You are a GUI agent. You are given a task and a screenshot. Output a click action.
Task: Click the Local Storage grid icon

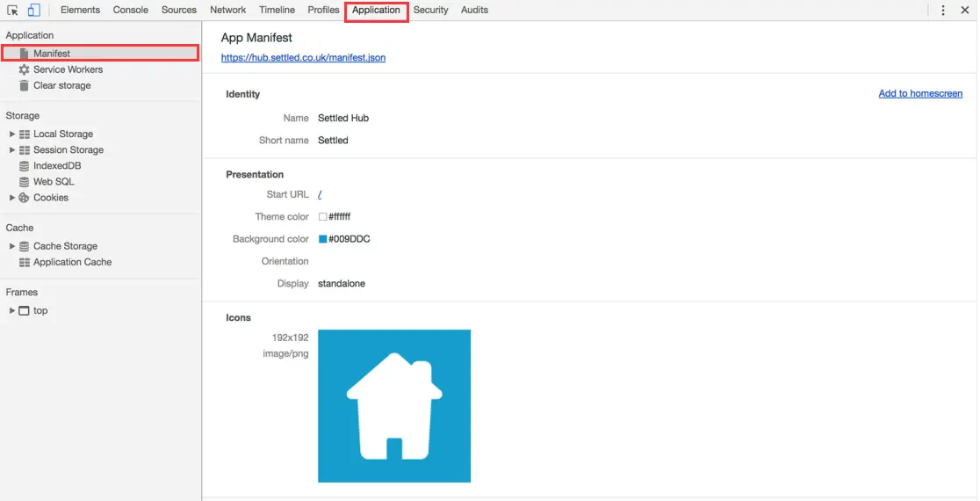25,134
